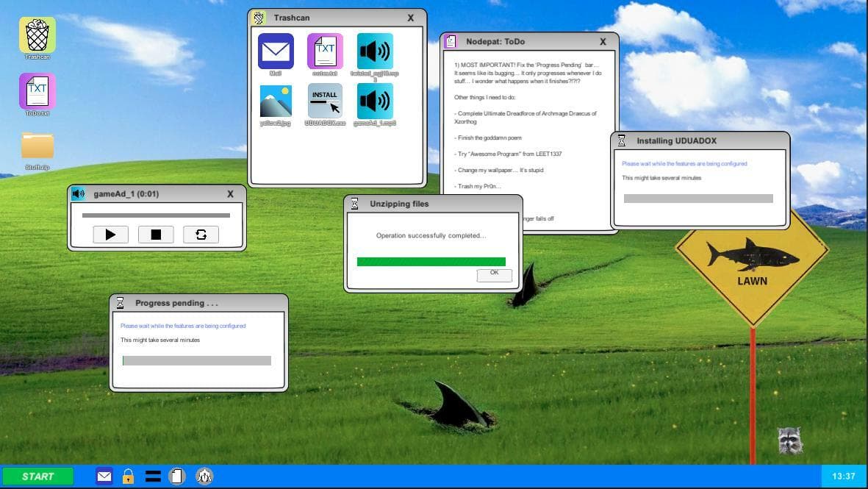Click the shark LAWN warning sign
The width and height of the screenshot is (868, 489).
[x=752, y=260]
